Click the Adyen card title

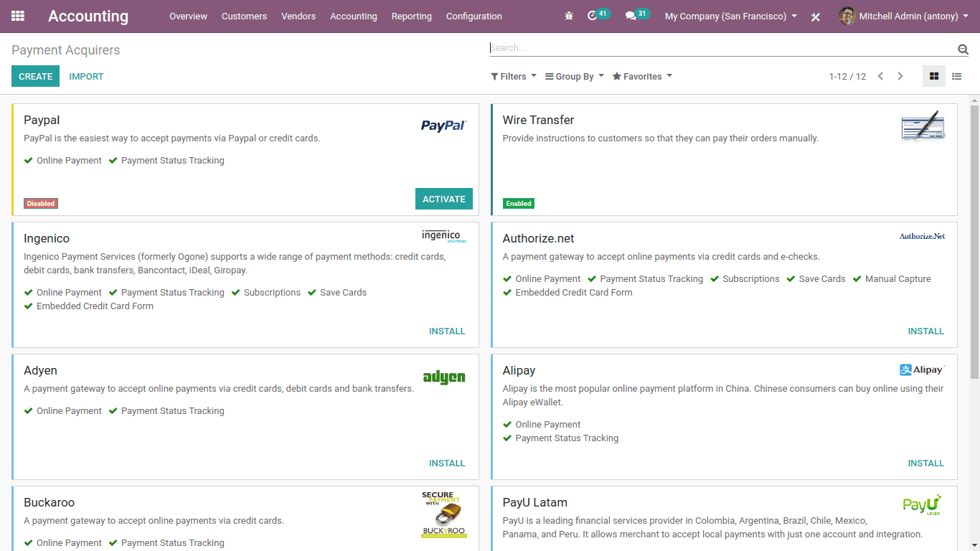(40, 370)
